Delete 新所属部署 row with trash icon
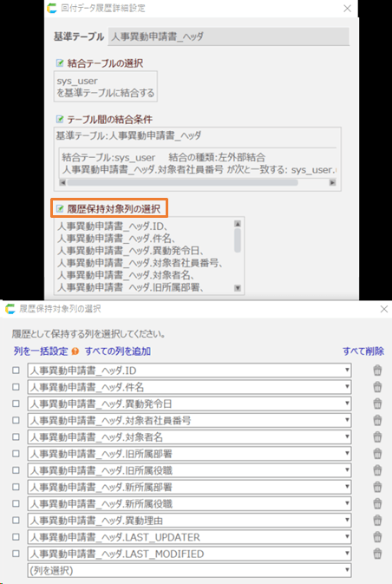This screenshot has height=584, width=392. point(377,487)
